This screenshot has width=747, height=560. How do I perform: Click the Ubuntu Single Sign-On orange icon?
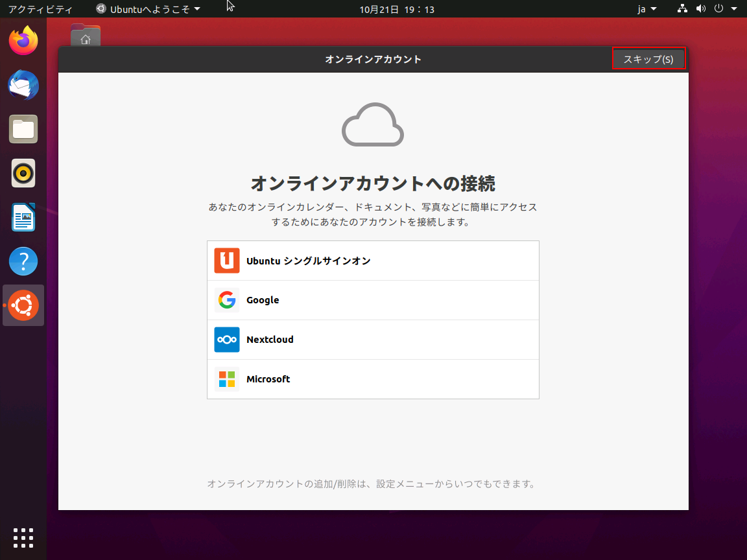(x=227, y=261)
